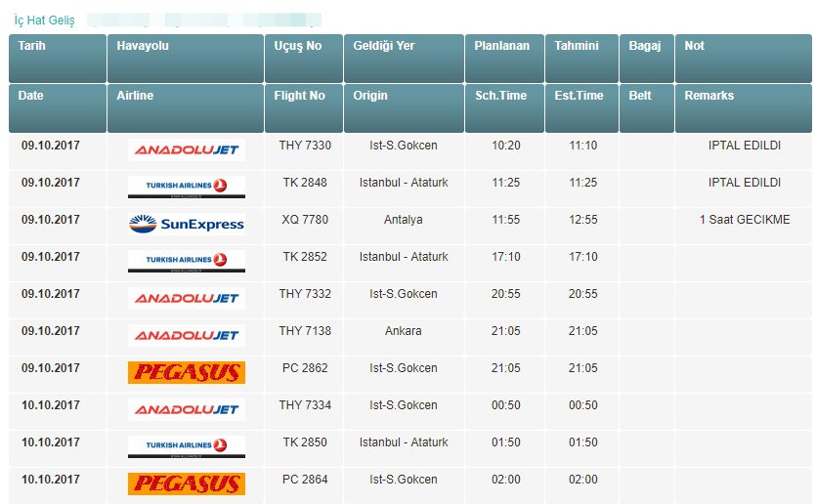The height and width of the screenshot is (504, 816).
Task: Click the 1 Saat GECIKME remark
Action: [745, 220]
